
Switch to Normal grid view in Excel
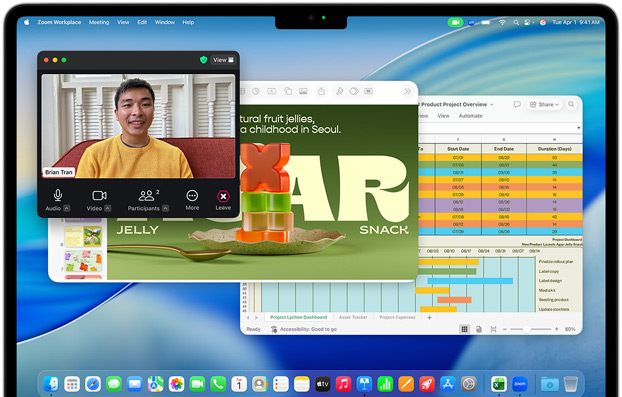[x=464, y=329]
